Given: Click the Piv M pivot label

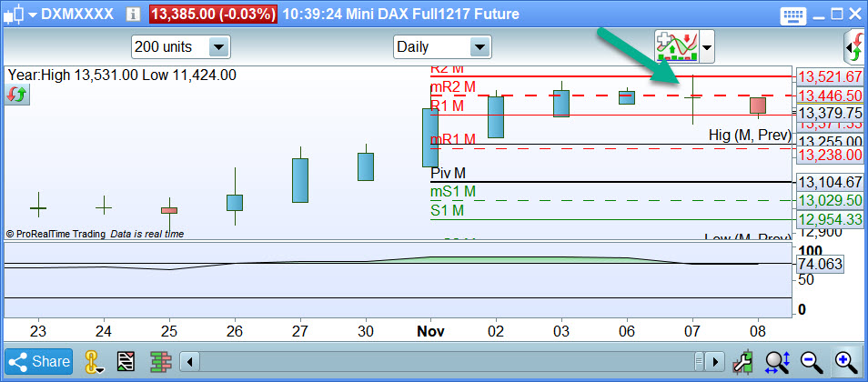Looking at the screenshot, I should click(x=449, y=174).
